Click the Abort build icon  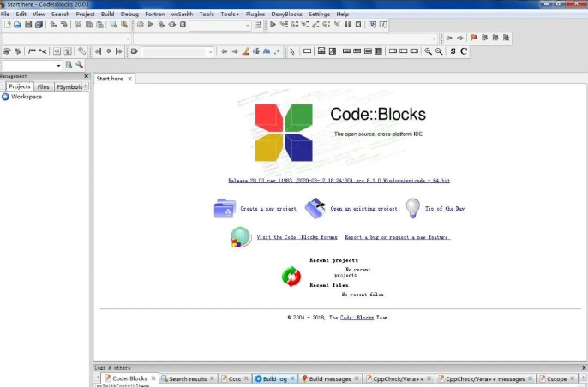pyautogui.click(x=183, y=25)
